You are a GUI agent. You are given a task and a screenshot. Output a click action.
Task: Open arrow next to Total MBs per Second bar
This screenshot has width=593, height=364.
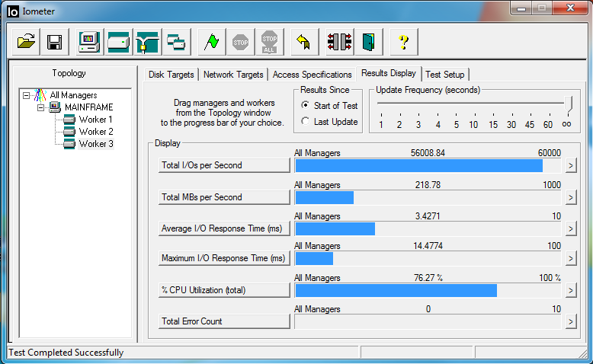571,197
